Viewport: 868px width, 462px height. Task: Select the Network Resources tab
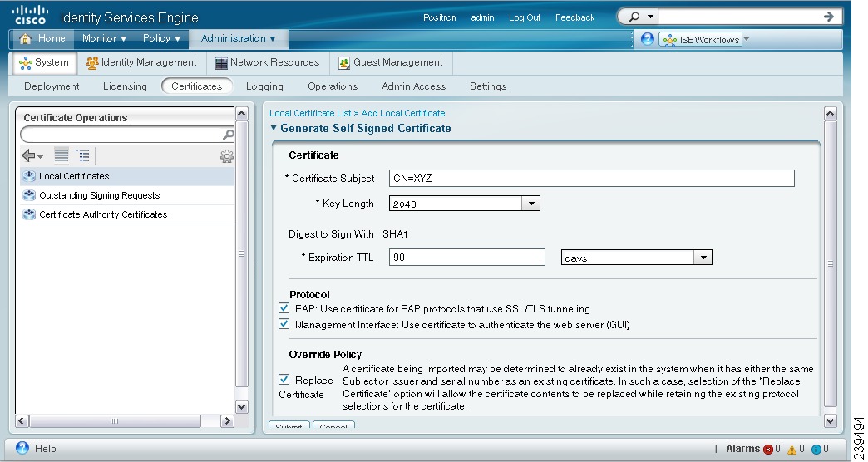click(x=268, y=62)
